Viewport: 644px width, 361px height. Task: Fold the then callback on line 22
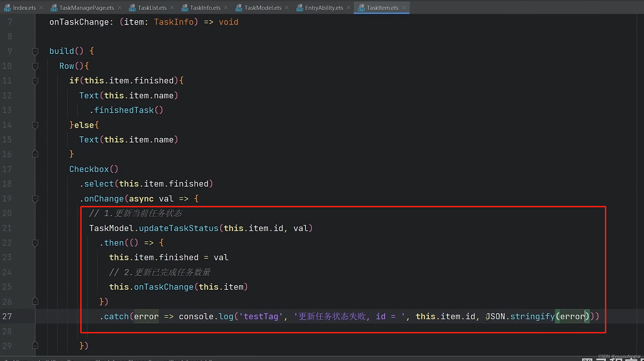pyautogui.click(x=35, y=243)
